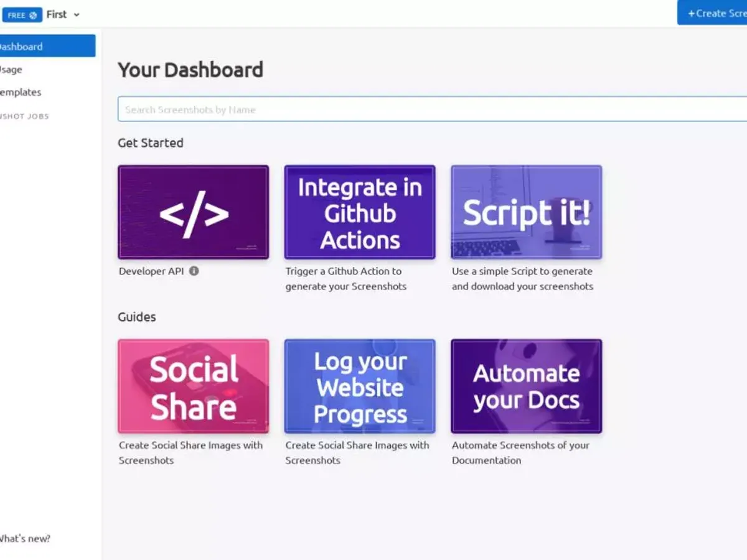Open the Integrate in Github Actions card
Viewport: 747px width, 560px height.
coord(359,211)
